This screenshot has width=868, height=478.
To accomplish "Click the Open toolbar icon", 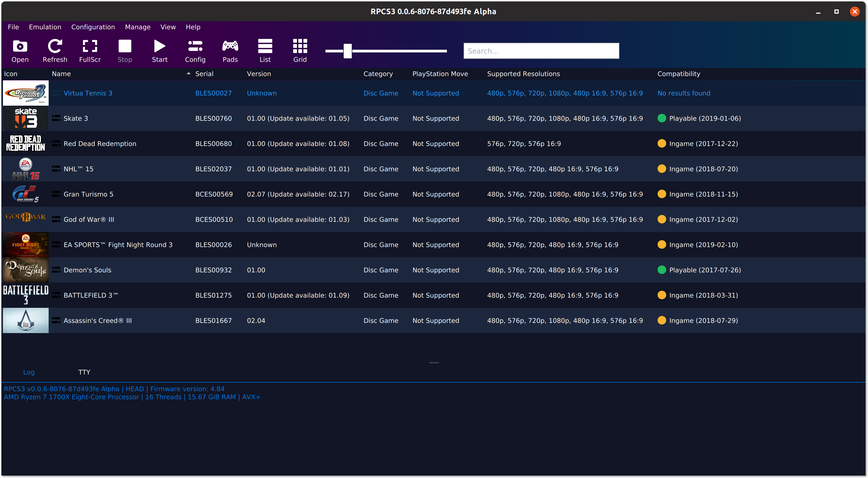I will 20,47.
